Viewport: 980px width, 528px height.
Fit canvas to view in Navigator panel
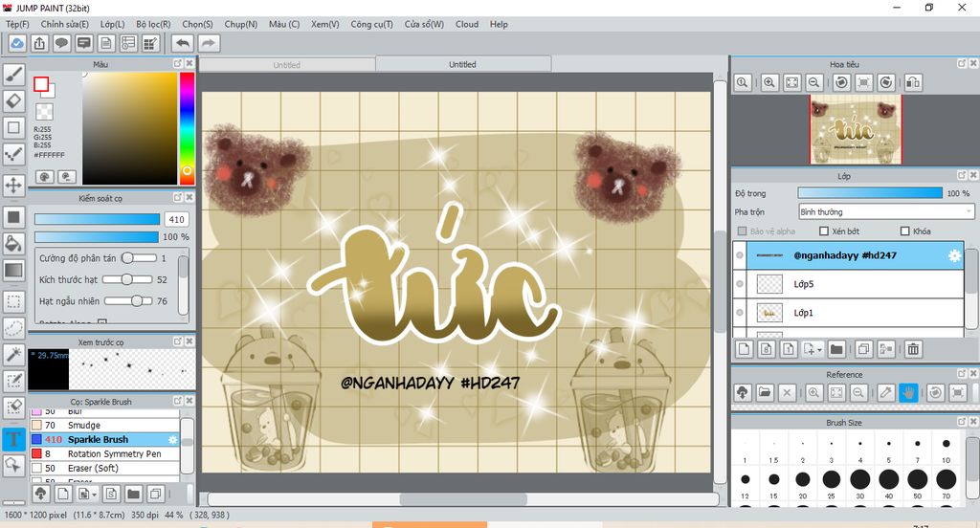coord(791,82)
